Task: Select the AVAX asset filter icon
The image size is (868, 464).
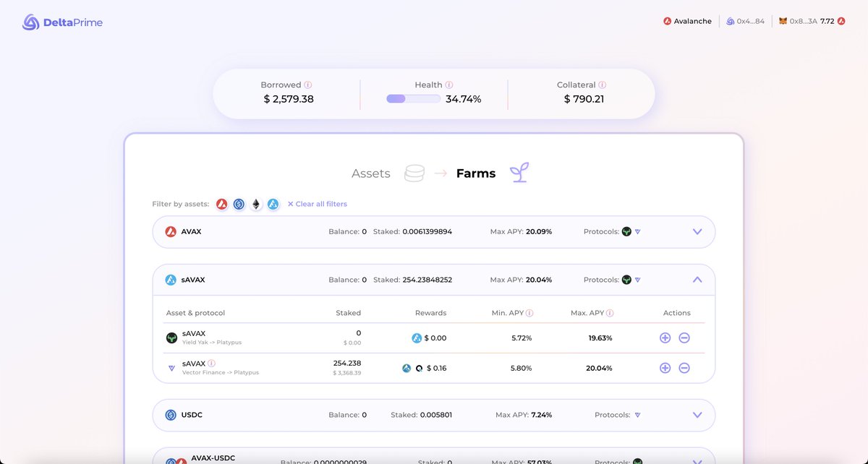Action: 222,204
